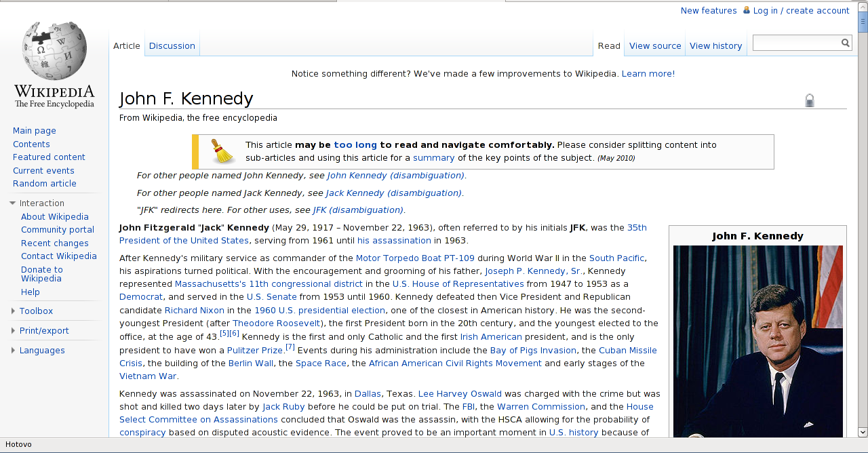Open U.S. House of Representatives link
Viewport: 868px width, 453px height.
(x=458, y=284)
